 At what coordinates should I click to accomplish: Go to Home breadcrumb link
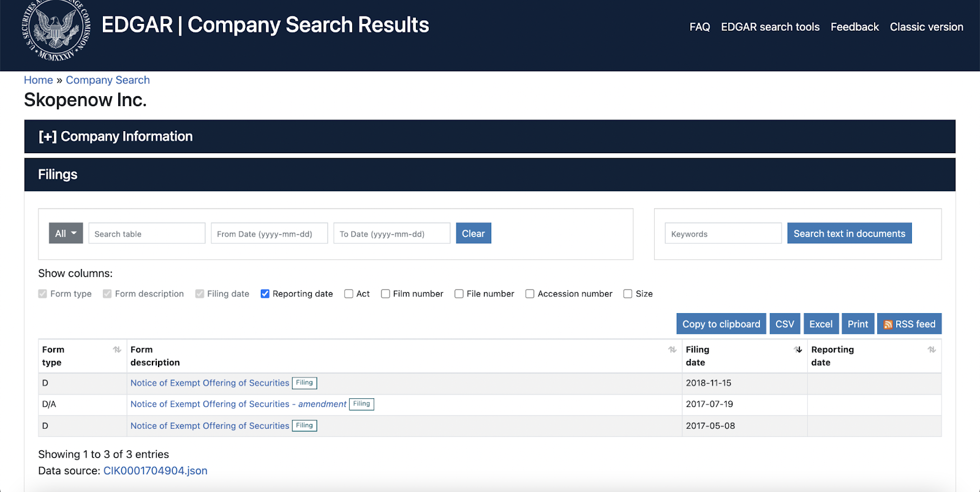39,80
